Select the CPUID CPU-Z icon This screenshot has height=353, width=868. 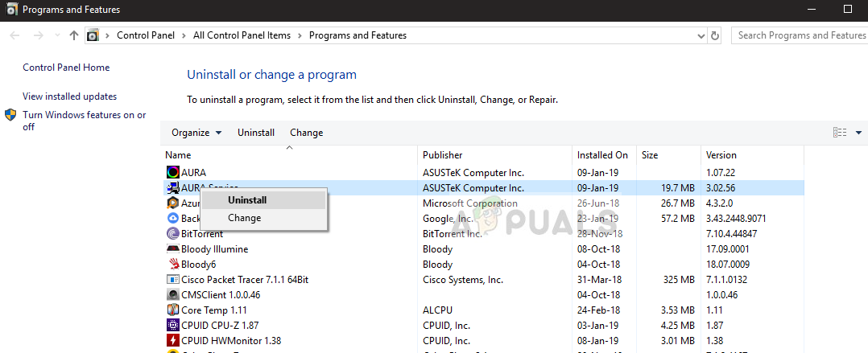(172, 326)
